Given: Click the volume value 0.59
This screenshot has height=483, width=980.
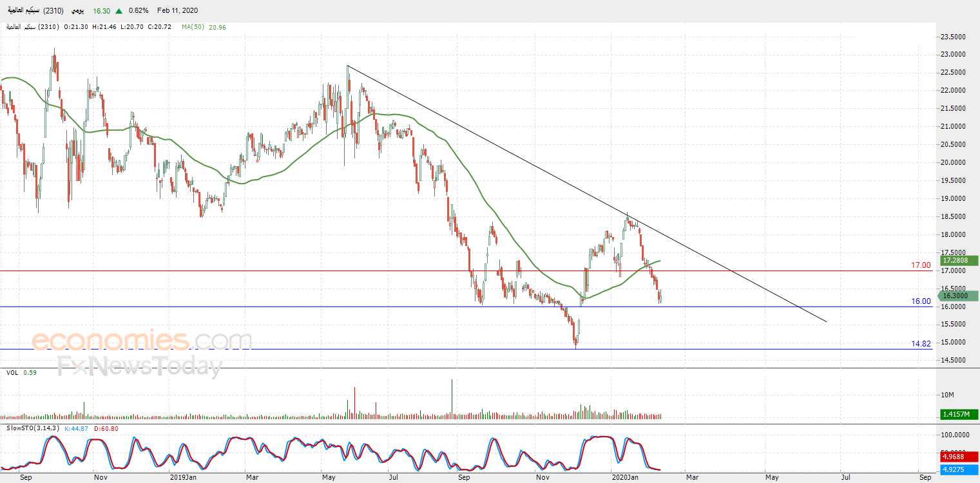Looking at the screenshot, I should [x=30, y=372].
